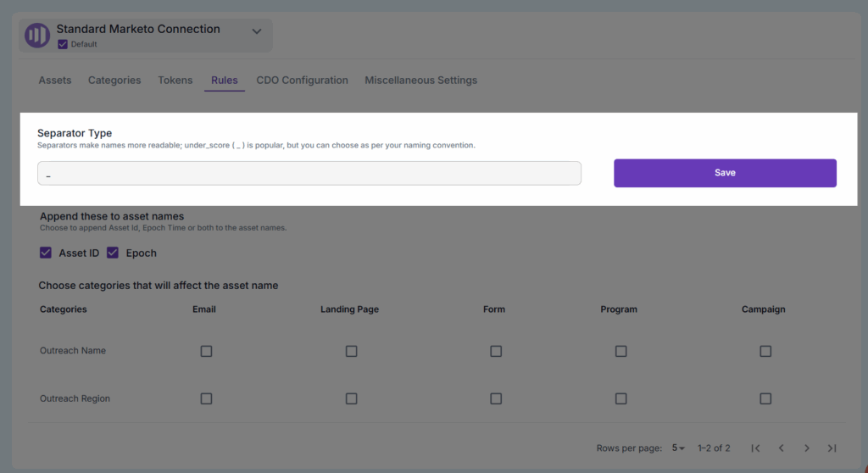Click the Marketo logo icon
Viewport: 868px width, 473px height.
click(x=36, y=36)
